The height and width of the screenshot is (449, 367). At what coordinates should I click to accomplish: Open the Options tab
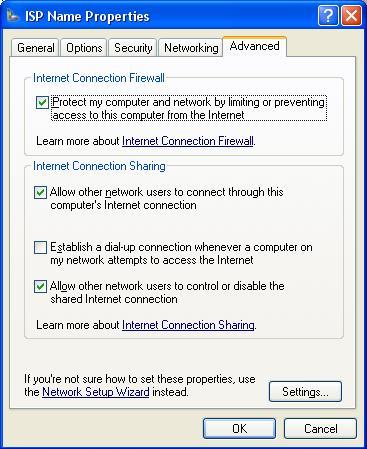(x=84, y=48)
